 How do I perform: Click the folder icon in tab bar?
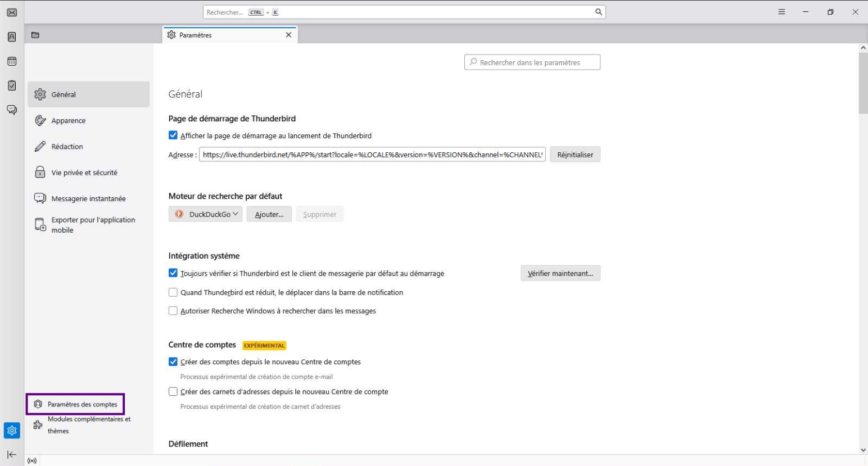(x=35, y=35)
